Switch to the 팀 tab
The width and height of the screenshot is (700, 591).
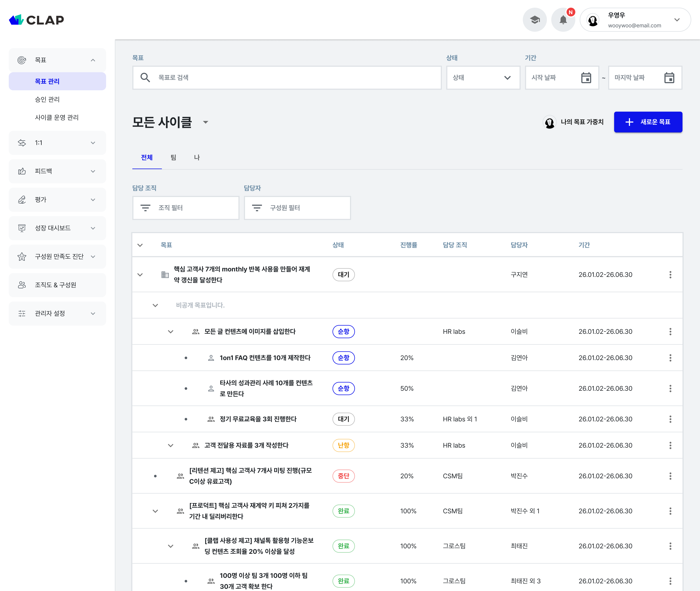click(173, 157)
